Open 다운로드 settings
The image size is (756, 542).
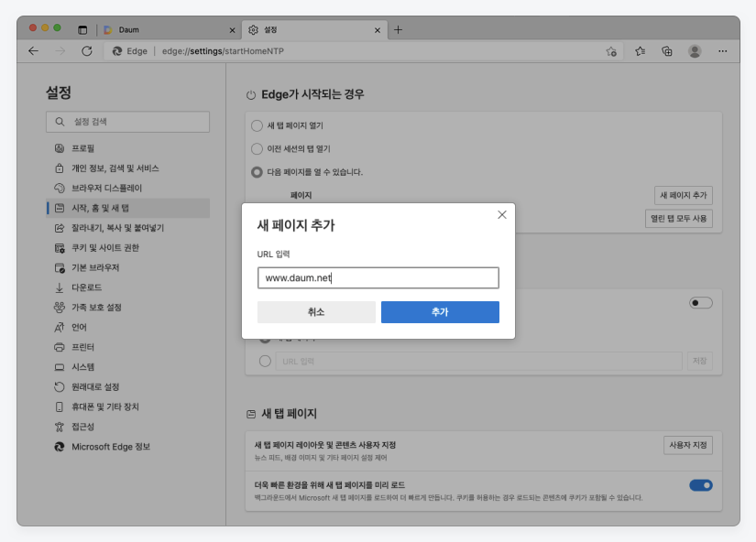[127, 287]
